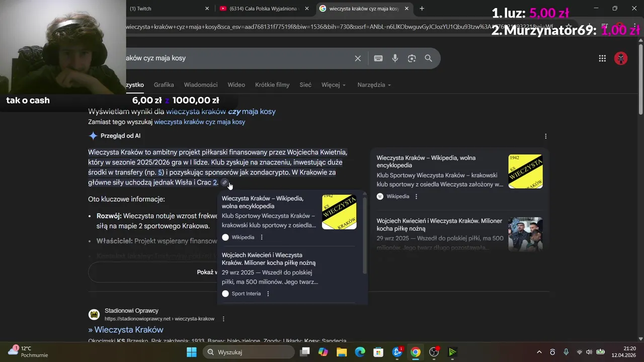Image resolution: width=644 pixels, height=362 pixels.
Task: Open the Wideo search tab
Action: point(236,85)
